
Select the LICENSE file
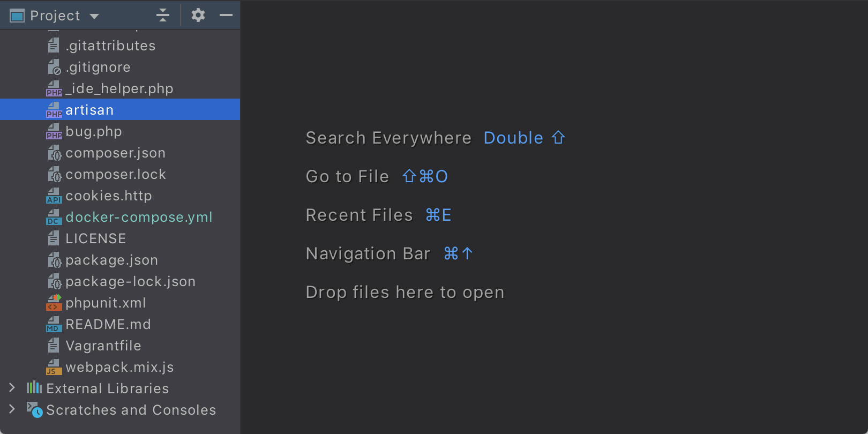point(96,239)
